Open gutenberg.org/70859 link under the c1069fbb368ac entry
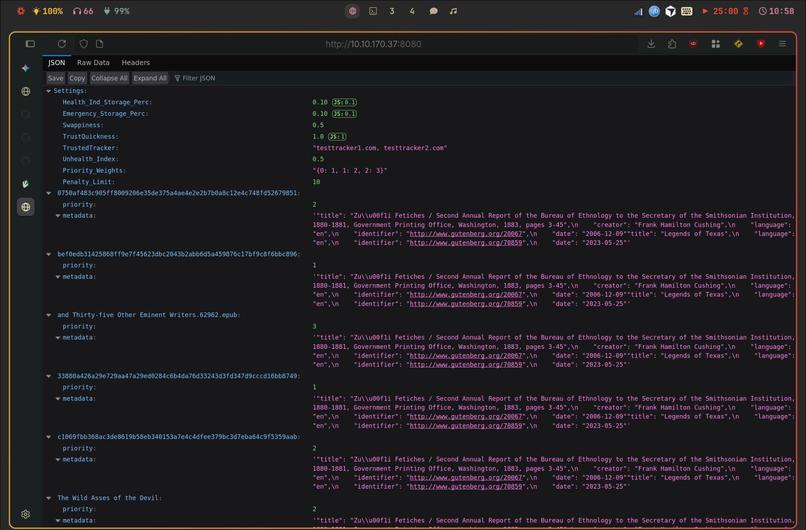Screen dimensions: 806x530 (x=467, y=487)
